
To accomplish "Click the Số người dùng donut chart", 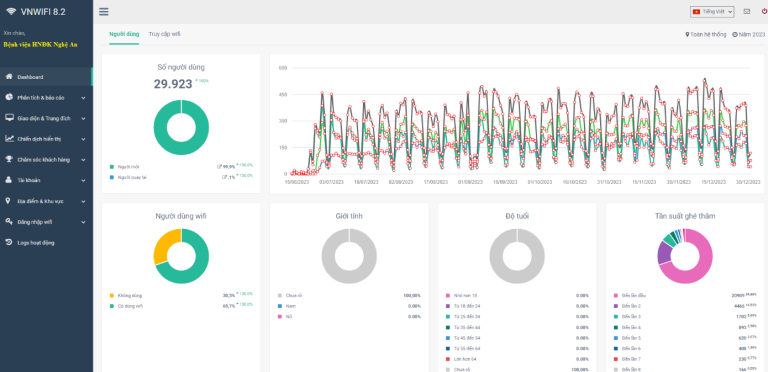I will tap(181, 127).
